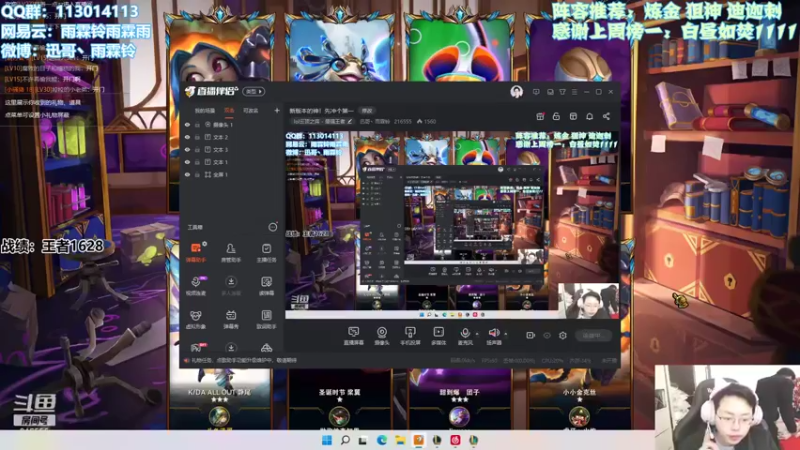Toggle visibility of 文本 2 layer
Viewport: 800px width, 450px height.
[187, 137]
